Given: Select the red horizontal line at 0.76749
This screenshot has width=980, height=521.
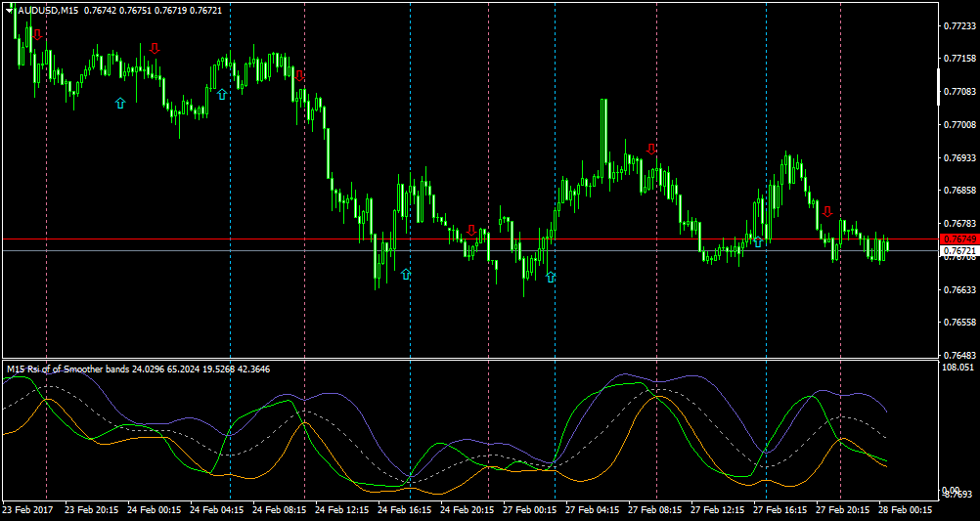Looking at the screenshot, I should (470, 239).
